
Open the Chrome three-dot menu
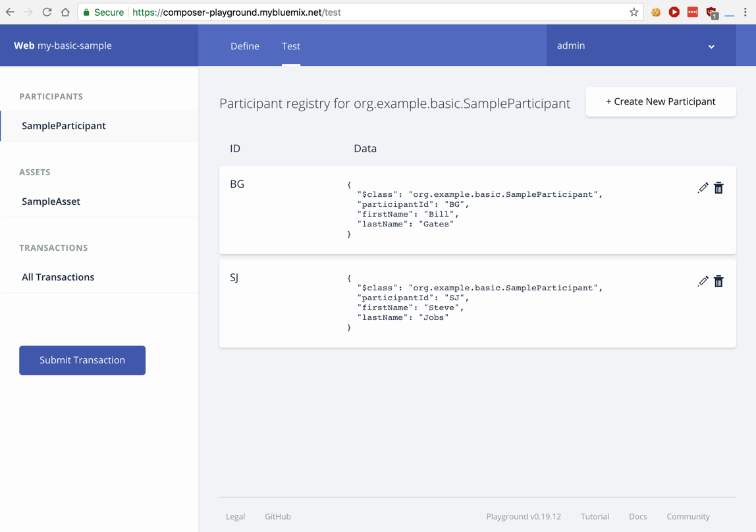point(745,12)
